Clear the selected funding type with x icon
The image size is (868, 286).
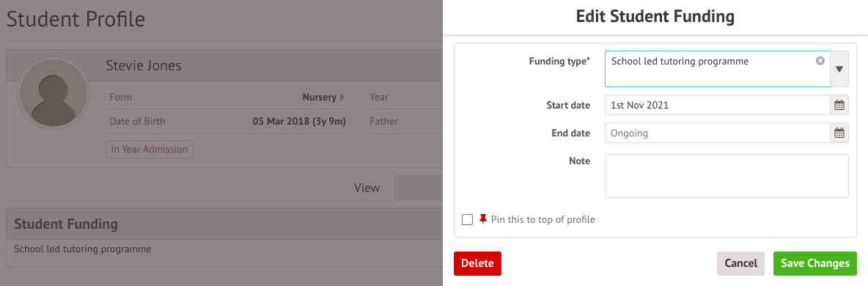coord(820,61)
